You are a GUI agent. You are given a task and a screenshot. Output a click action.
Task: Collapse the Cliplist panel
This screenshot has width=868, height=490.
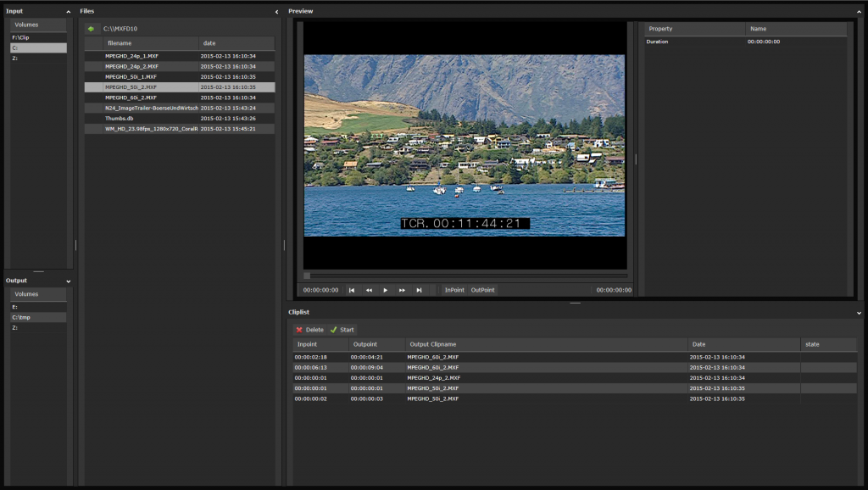coord(859,313)
